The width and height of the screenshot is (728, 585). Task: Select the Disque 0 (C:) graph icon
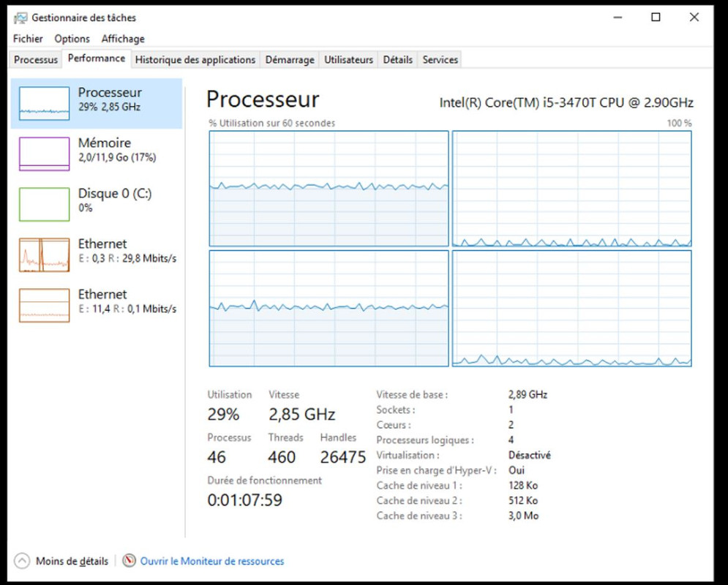click(x=44, y=204)
